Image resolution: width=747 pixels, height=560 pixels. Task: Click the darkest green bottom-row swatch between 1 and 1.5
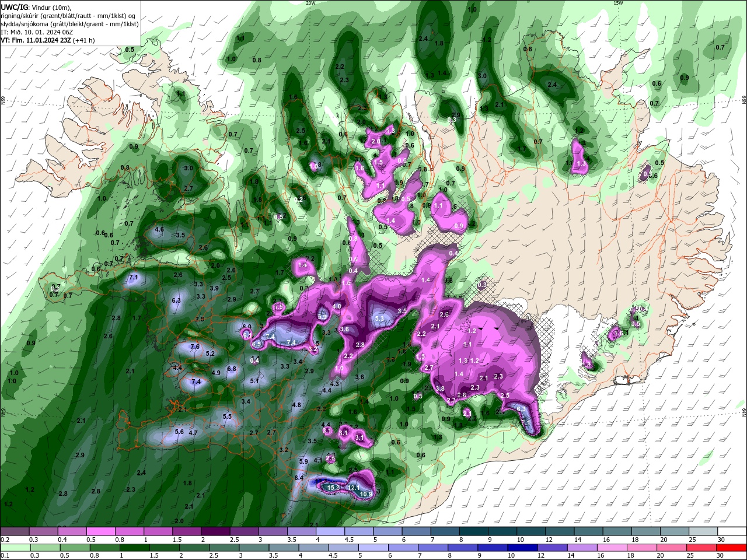coord(134,548)
